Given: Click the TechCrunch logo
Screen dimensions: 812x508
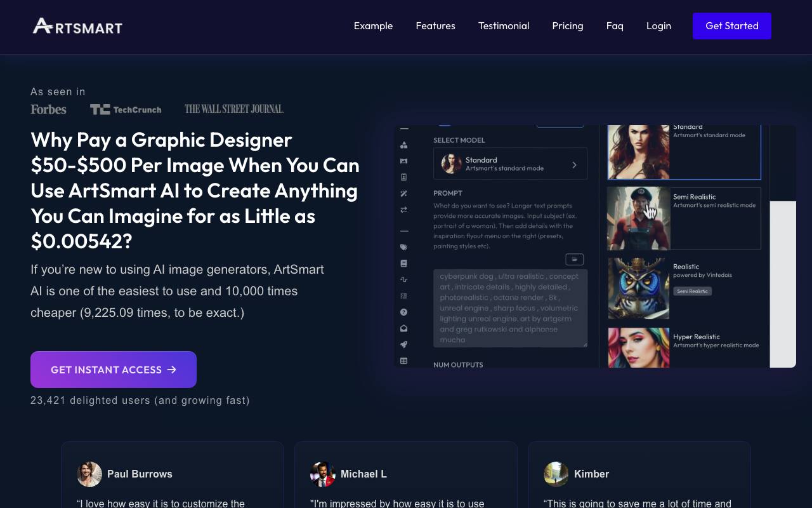Looking at the screenshot, I should [126, 109].
